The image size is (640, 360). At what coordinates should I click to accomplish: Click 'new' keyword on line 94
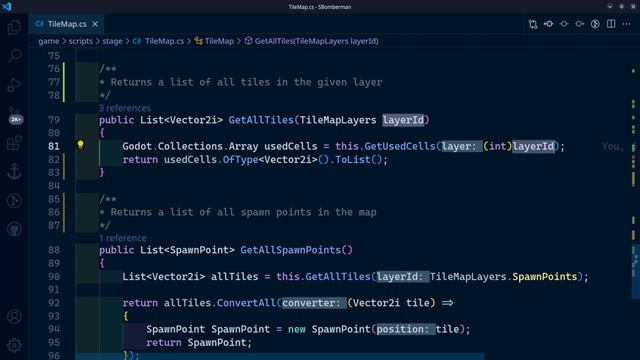pyautogui.click(x=296, y=329)
